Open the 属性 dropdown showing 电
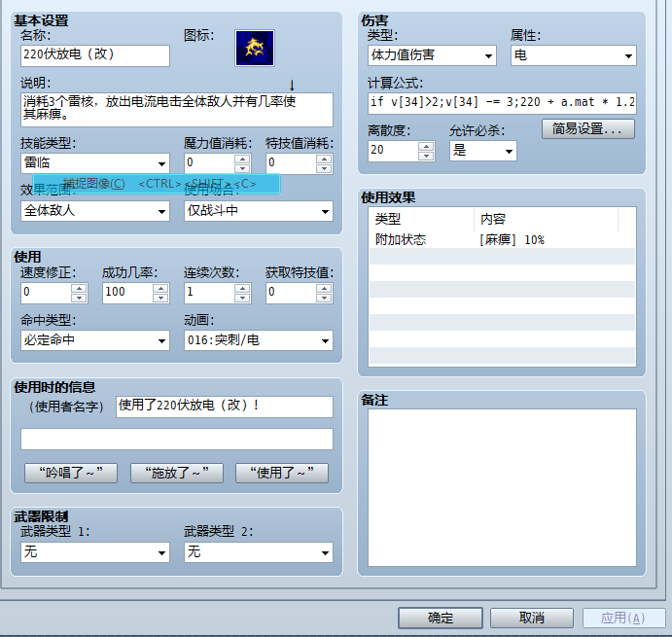This screenshot has height=637, width=672. (574, 55)
